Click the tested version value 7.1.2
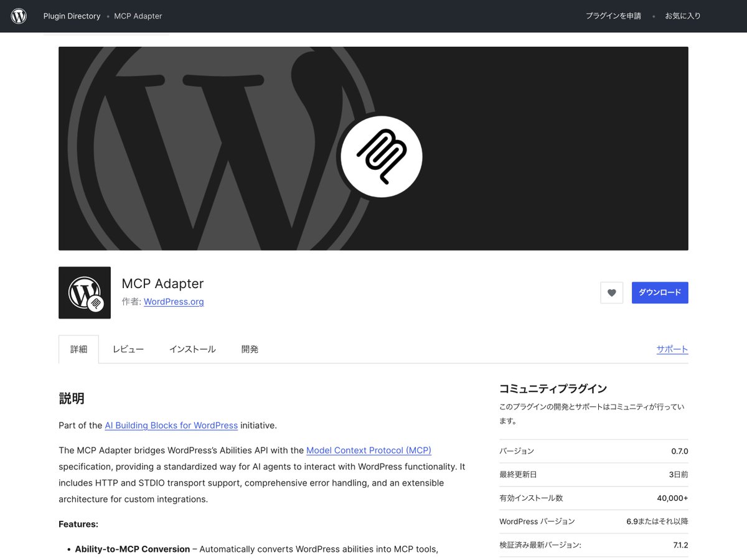Screen dimensions: 747x560 pos(680,545)
